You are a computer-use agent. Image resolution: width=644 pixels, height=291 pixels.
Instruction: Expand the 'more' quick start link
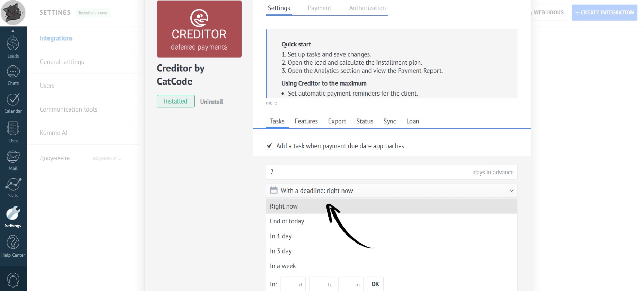pyautogui.click(x=271, y=103)
